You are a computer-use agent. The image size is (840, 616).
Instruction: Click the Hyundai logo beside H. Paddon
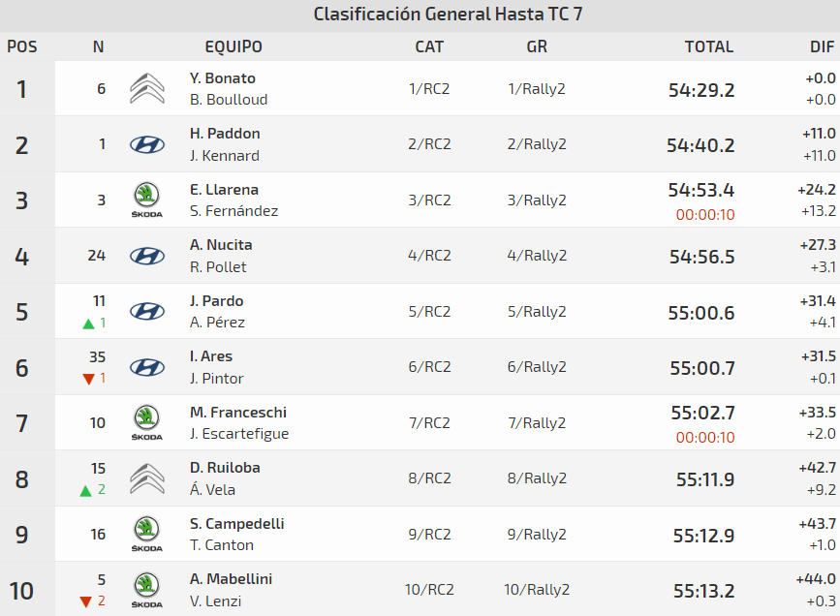[147, 144]
